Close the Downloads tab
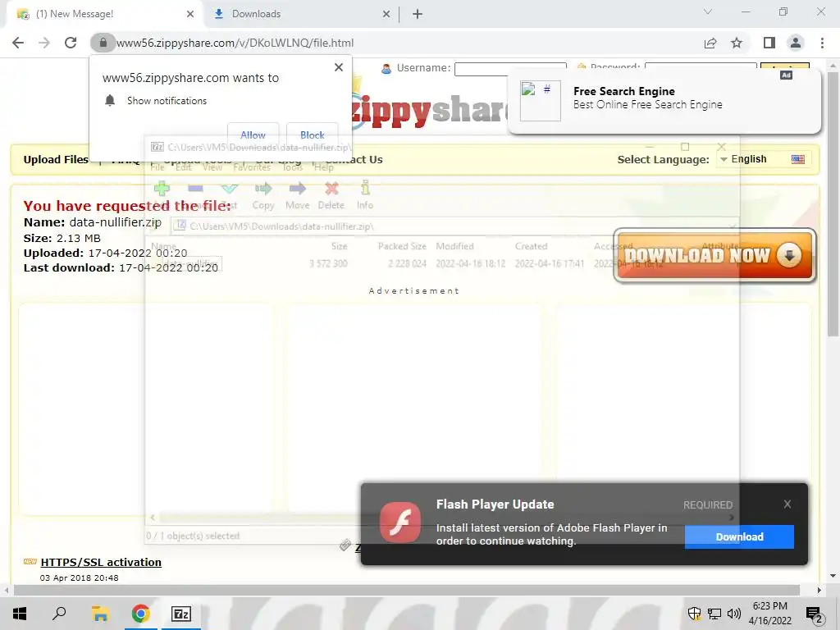 pos(386,15)
